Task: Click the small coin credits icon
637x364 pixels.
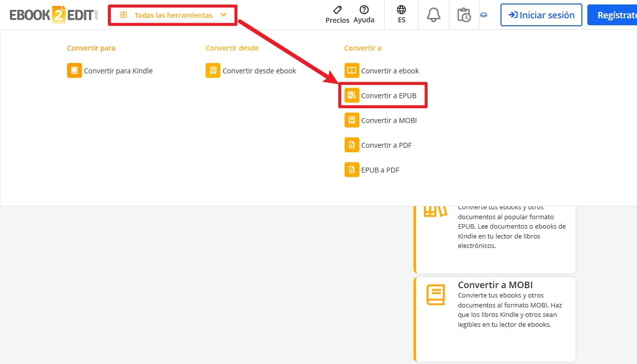Action: point(483,15)
